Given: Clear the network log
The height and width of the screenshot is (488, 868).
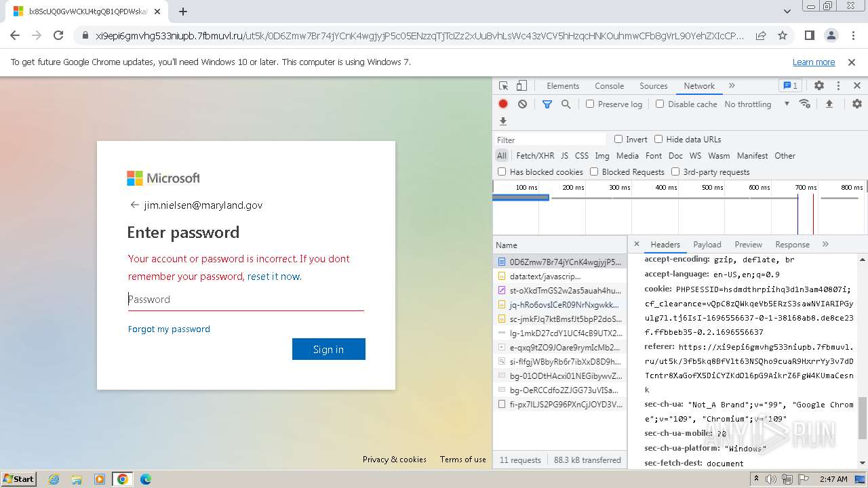Looking at the screenshot, I should [x=522, y=104].
